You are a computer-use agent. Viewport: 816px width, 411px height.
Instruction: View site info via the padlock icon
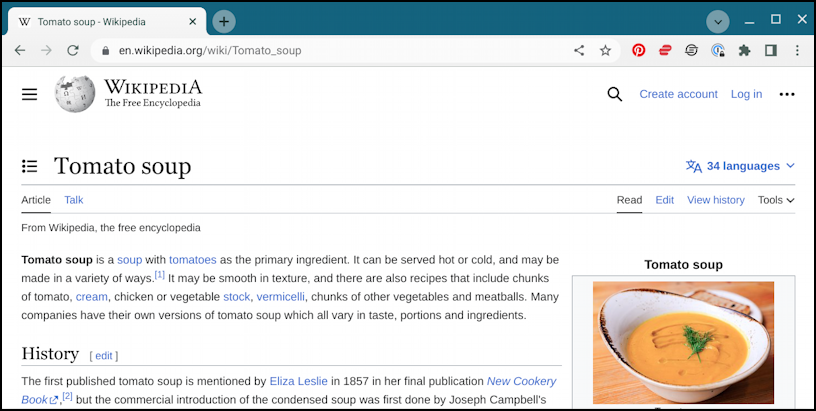(106, 50)
